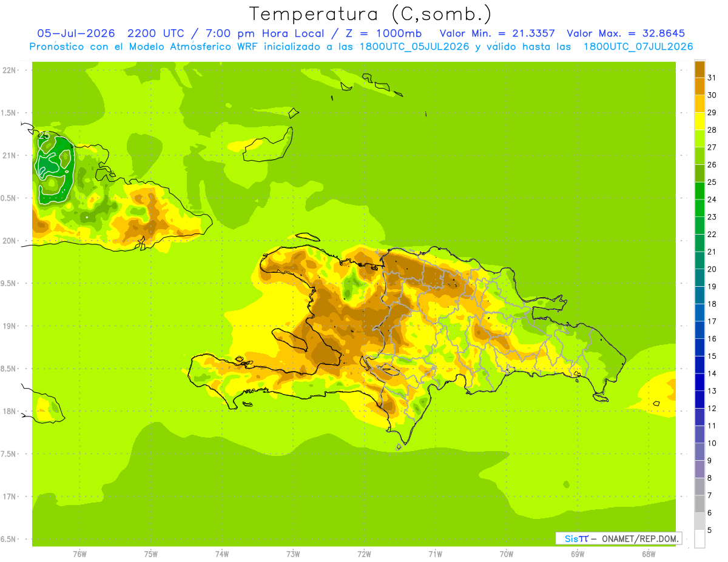This screenshot has height=562, width=728.
Task: Click the "73W" longitude label
Action: tap(293, 554)
